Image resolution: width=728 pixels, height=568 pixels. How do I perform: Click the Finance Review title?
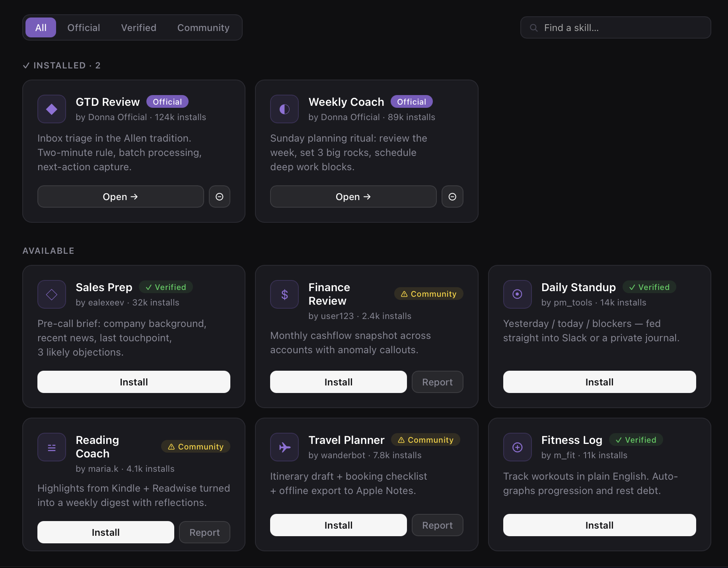[x=329, y=294]
